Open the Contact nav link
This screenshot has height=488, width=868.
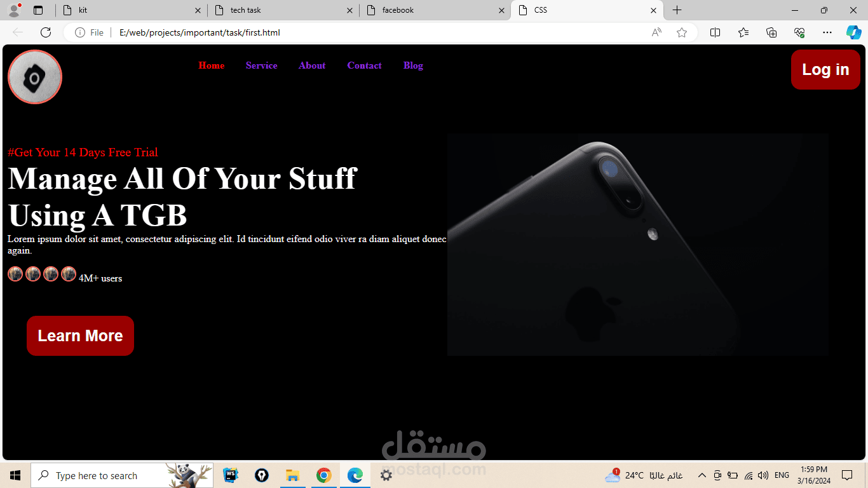365,65
